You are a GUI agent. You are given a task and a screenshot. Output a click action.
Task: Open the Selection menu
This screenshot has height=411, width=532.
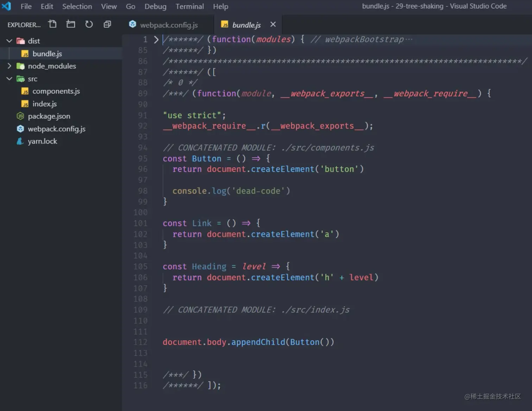click(x=77, y=6)
